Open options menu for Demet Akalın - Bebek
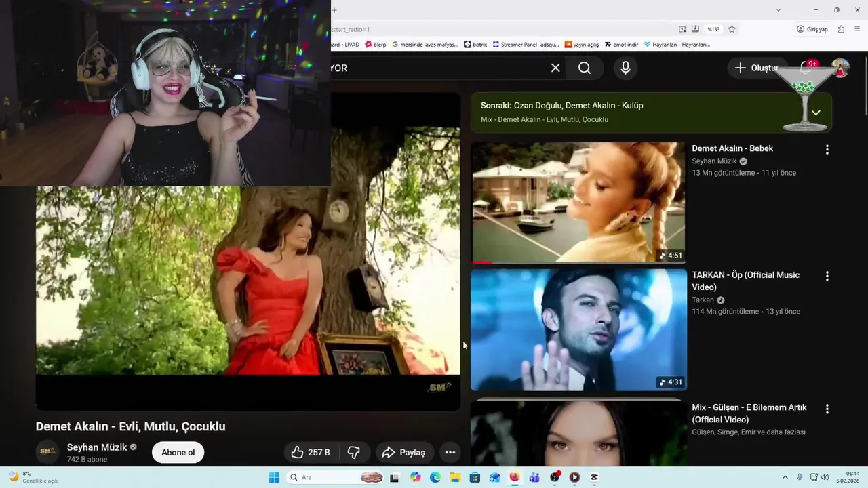This screenshot has width=868, height=488. (x=827, y=150)
